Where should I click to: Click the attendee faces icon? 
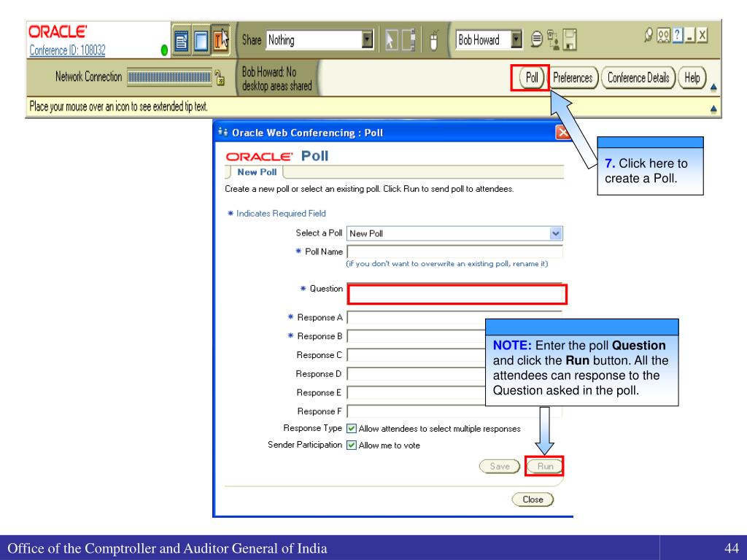663,35
